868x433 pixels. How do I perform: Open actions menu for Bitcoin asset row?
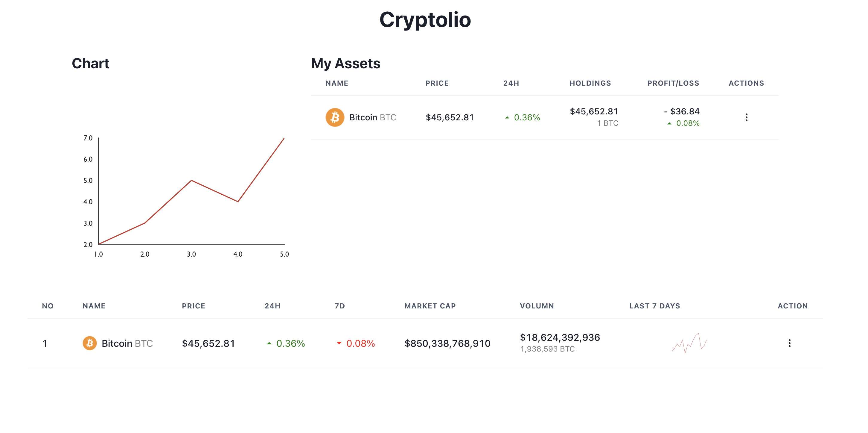[x=746, y=117]
